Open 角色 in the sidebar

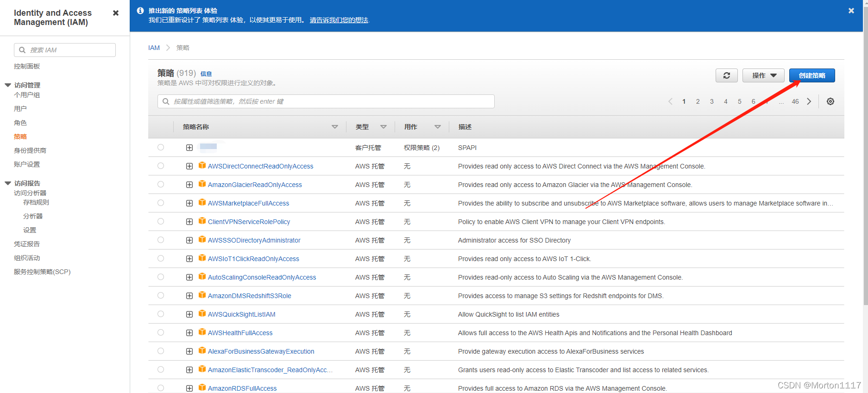point(20,123)
